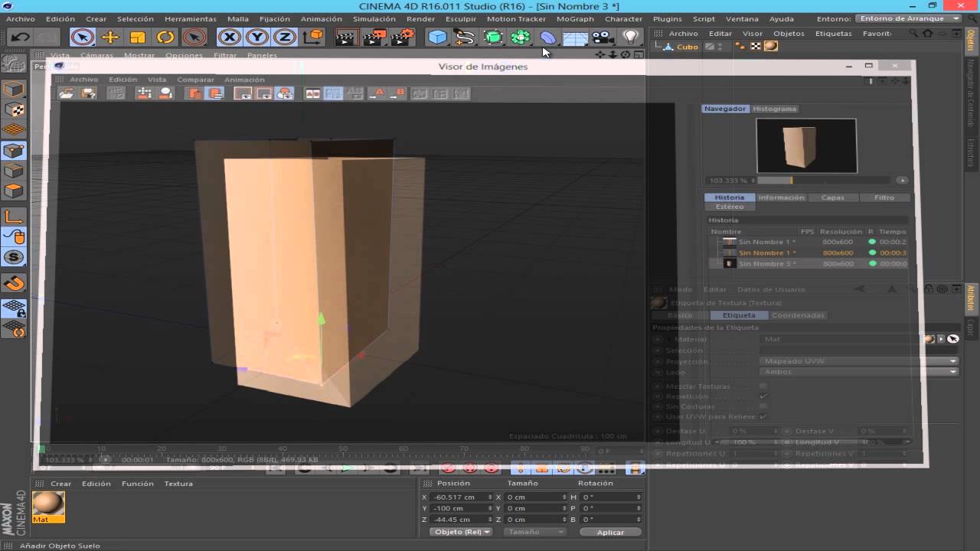The height and width of the screenshot is (551, 980).
Task: Open Comparar menu in Visor de Imágenes
Action: [x=195, y=80]
